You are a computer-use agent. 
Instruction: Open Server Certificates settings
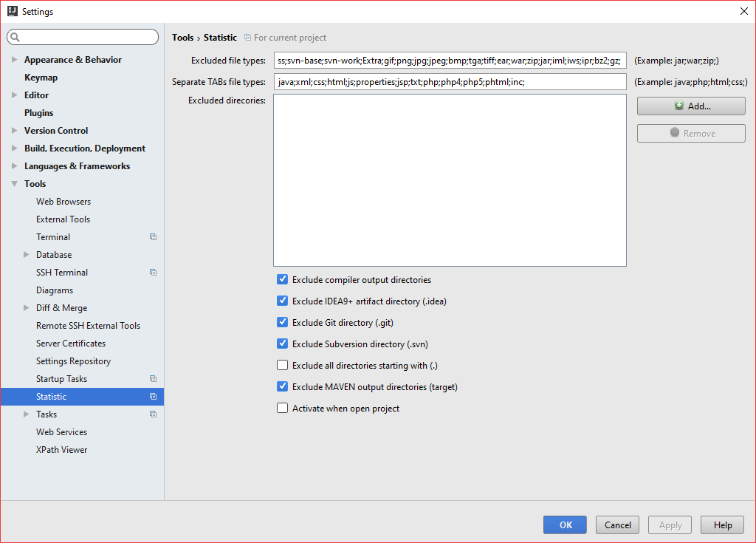(x=71, y=344)
